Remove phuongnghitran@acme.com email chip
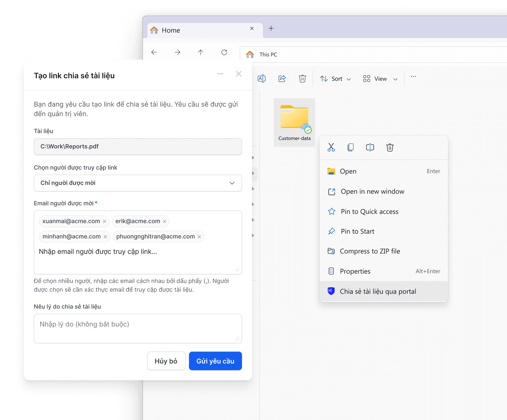This screenshot has height=420, width=507. [199, 236]
